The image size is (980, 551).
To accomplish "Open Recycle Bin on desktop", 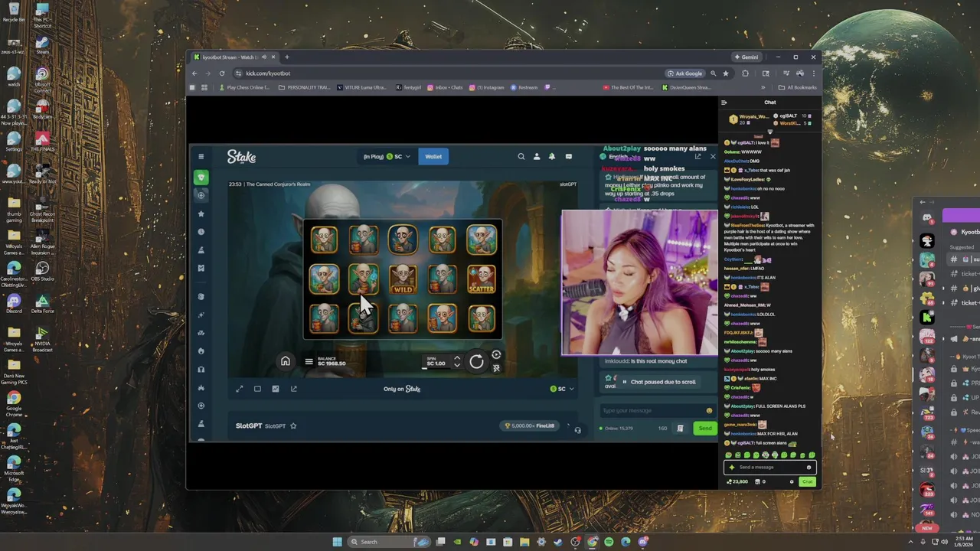I will point(14,13).
